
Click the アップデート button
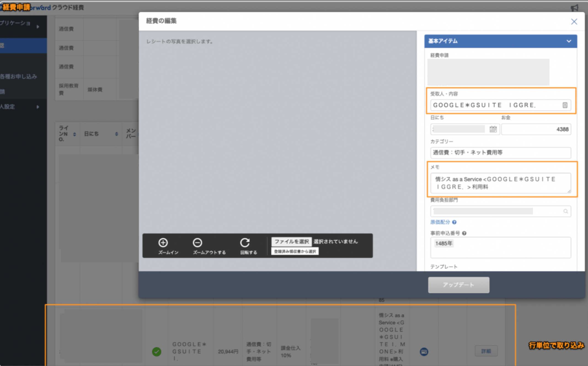point(459,285)
